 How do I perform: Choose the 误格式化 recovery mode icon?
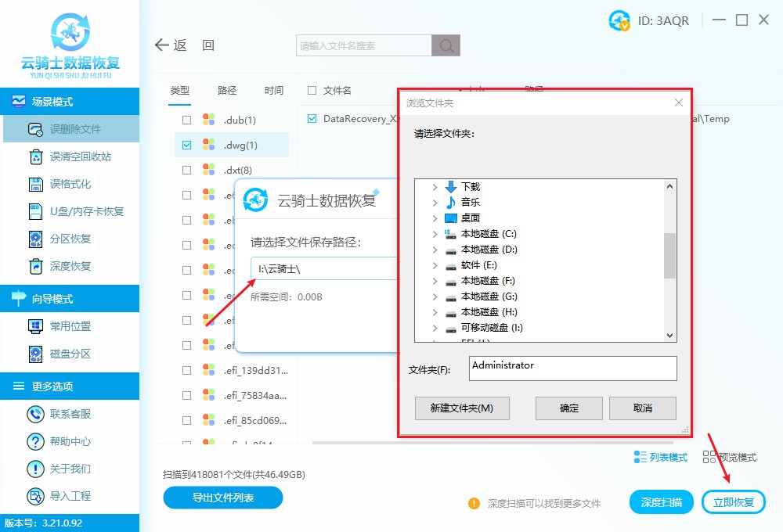point(35,184)
